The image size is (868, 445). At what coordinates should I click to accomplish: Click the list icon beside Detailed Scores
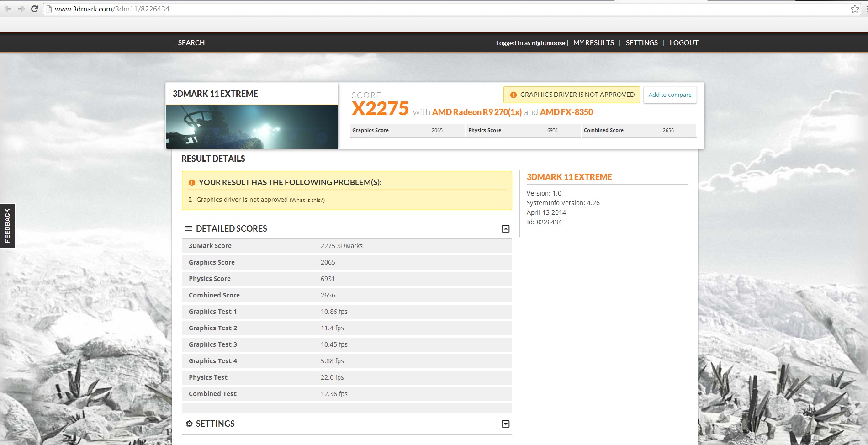189,228
